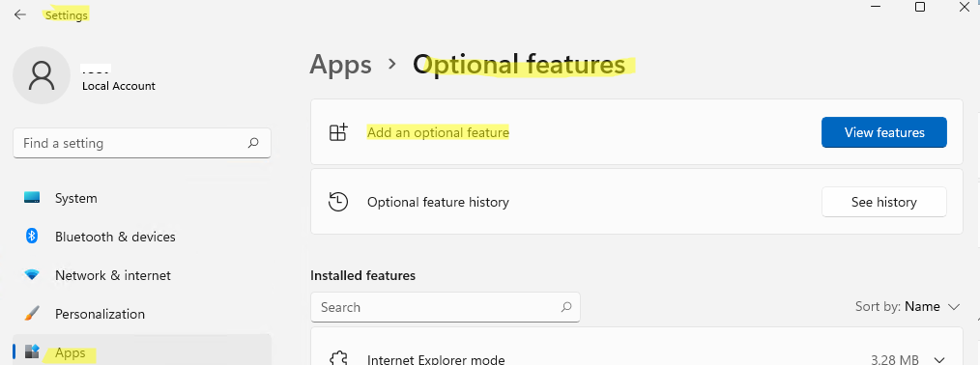Image resolution: width=980 pixels, height=365 pixels.
Task: Click the Bluetooth icon in sidebar
Action: coord(32,237)
